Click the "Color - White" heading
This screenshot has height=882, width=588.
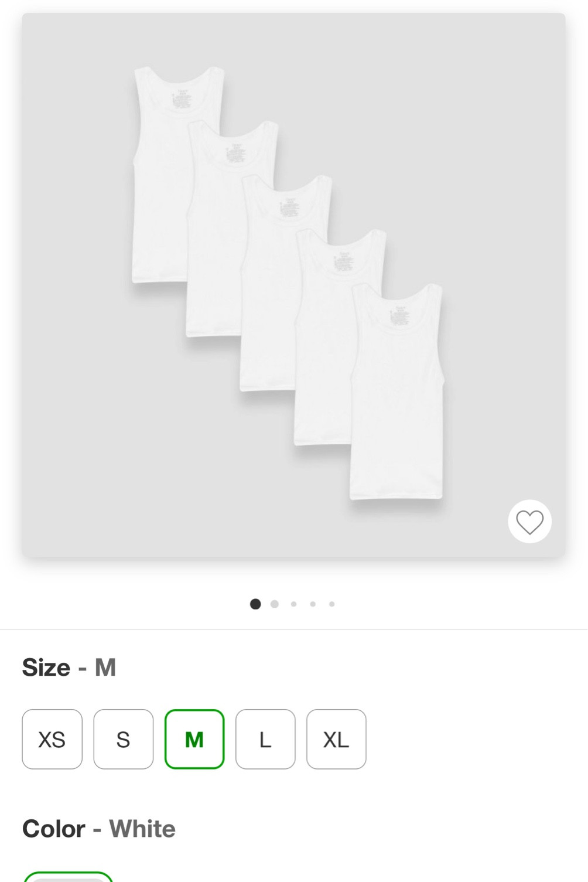[x=99, y=829]
